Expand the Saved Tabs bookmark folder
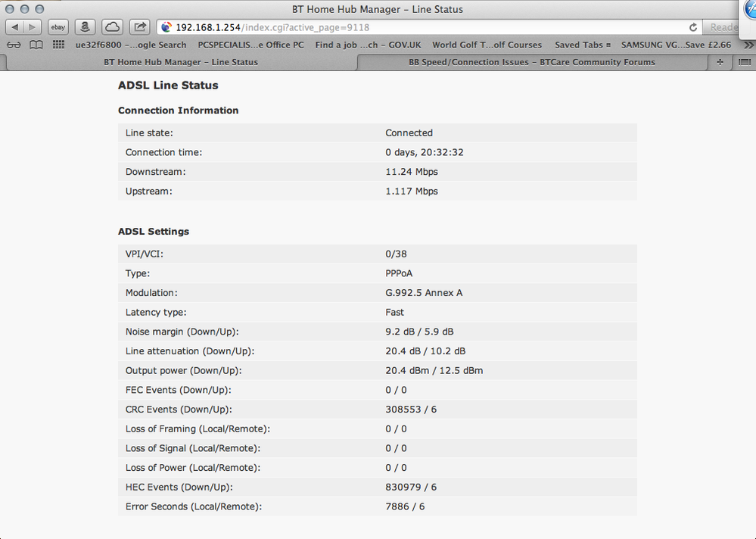This screenshot has height=539, width=756. pos(583,45)
